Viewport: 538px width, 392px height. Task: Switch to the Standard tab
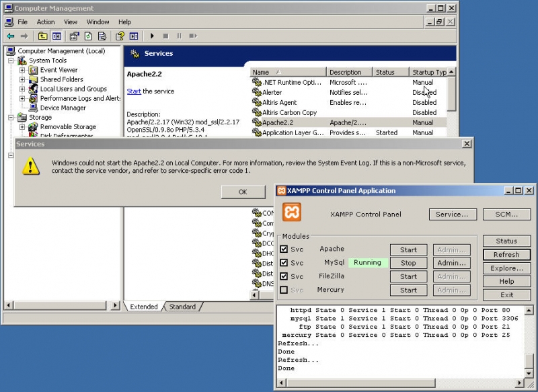coord(182,307)
